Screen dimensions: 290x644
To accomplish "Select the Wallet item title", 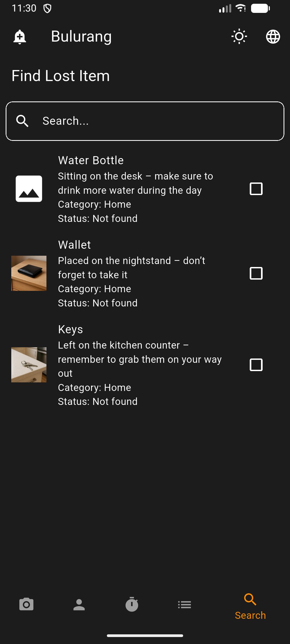I will (x=74, y=245).
